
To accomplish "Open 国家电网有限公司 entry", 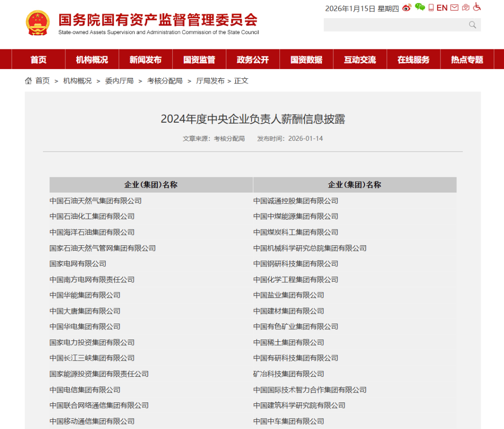I will [x=78, y=264].
